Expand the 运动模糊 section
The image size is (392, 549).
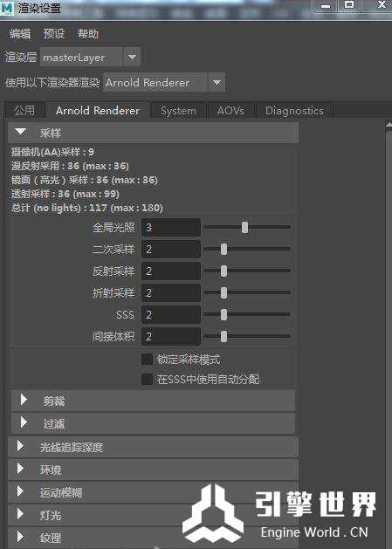pos(153,492)
